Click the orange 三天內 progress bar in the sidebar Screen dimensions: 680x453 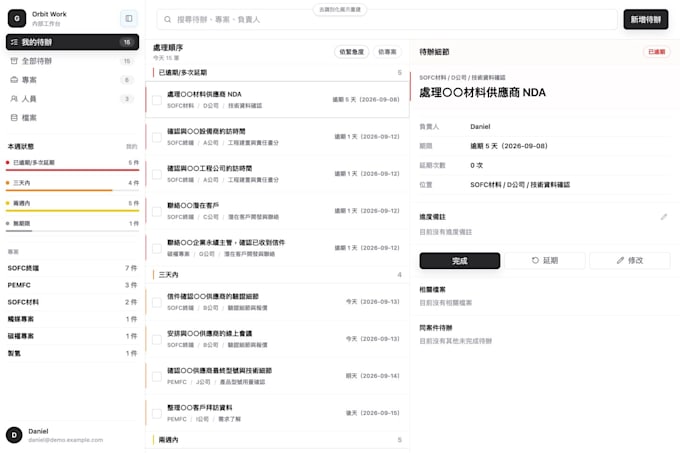point(72,190)
